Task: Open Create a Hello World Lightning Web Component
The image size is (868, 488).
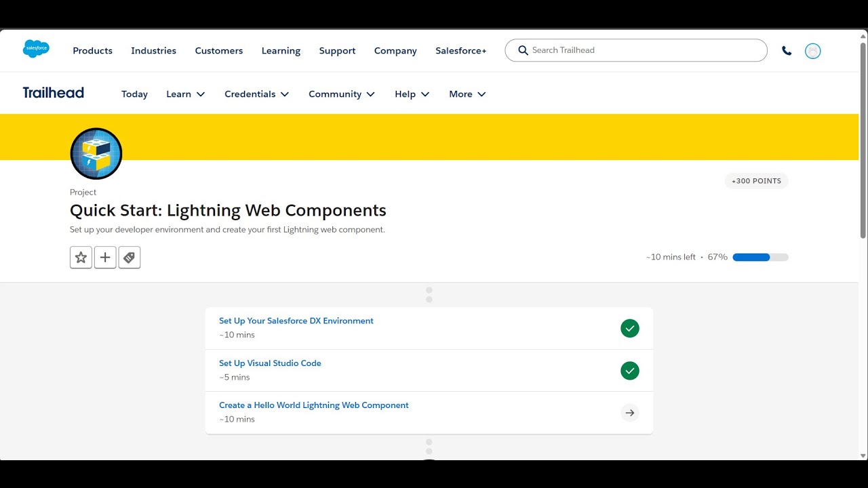Action: coord(314,405)
